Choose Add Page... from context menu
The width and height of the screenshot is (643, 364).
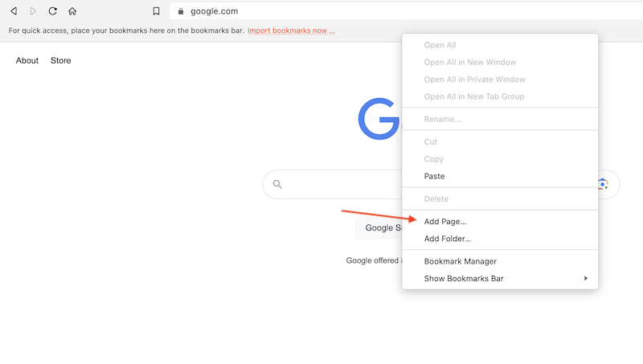click(x=445, y=221)
